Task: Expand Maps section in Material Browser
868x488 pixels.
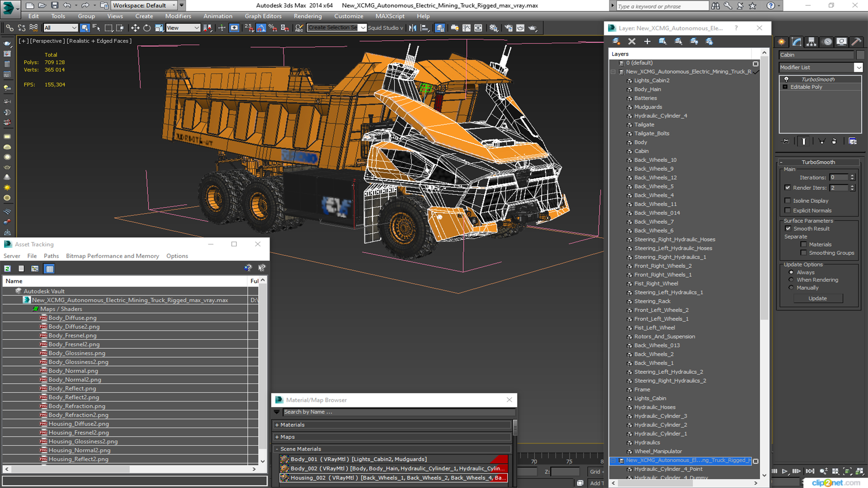Action: point(277,437)
